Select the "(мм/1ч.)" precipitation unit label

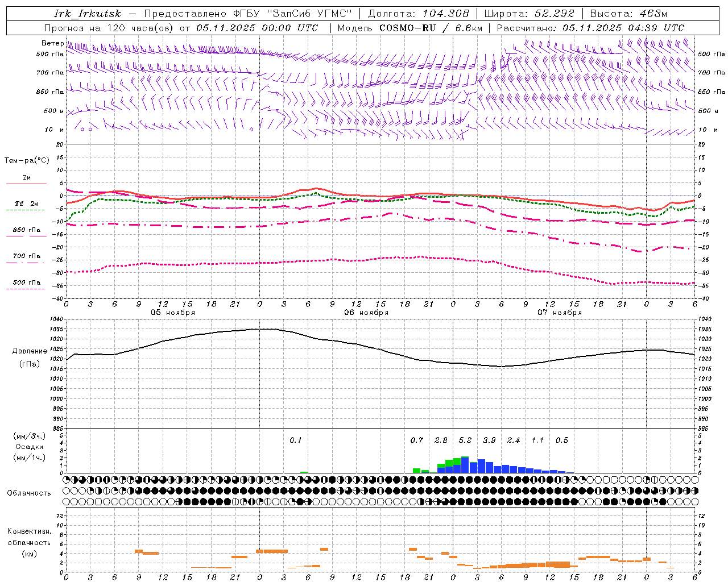coord(30,458)
